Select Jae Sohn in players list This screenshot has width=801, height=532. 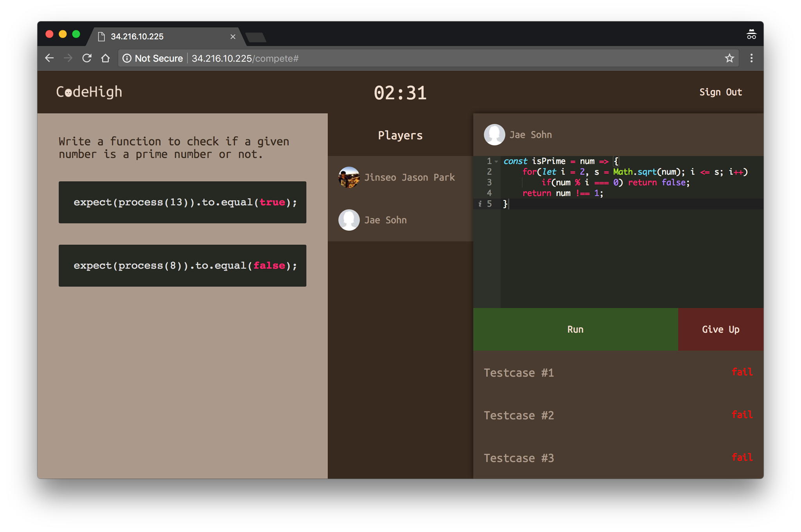[385, 220]
